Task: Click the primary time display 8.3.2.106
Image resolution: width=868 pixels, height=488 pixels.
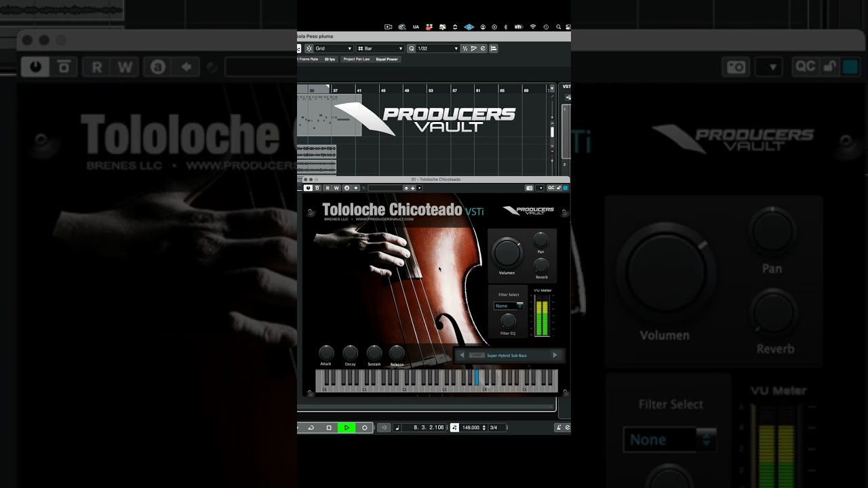Action: tap(429, 428)
